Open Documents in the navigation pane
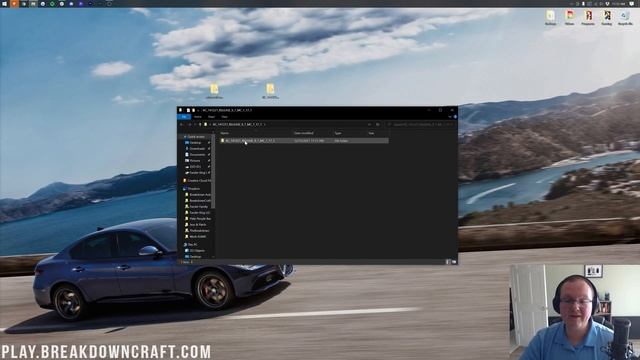640x360 pixels. pos(197,155)
